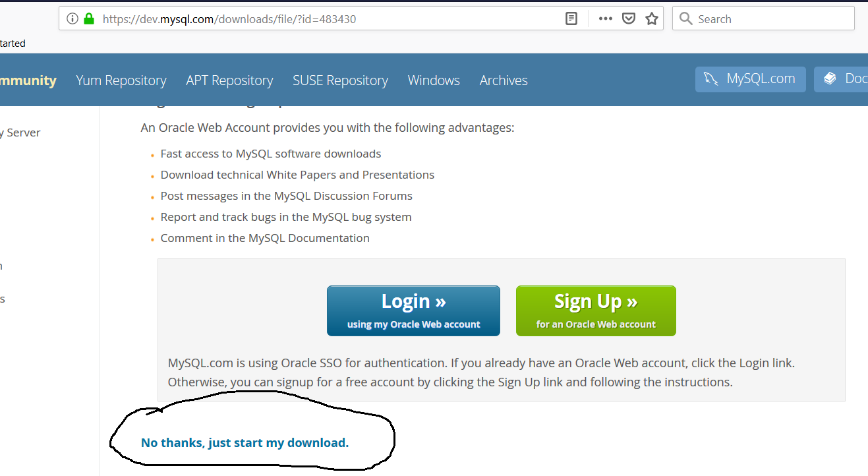Open page actions three-dot menu
The width and height of the screenshot is (868, 476).
pyautogui.click(x=606, y=19)
